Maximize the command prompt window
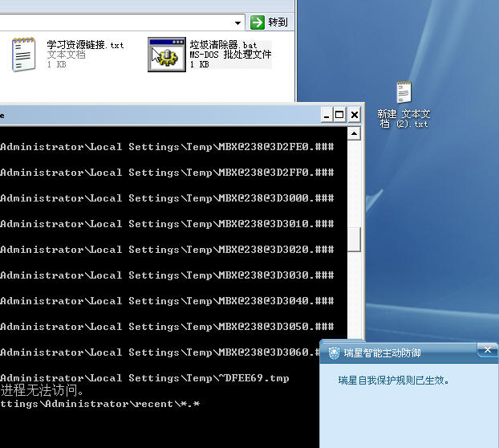This screenshot has width=499, height=448. point(339,115)
